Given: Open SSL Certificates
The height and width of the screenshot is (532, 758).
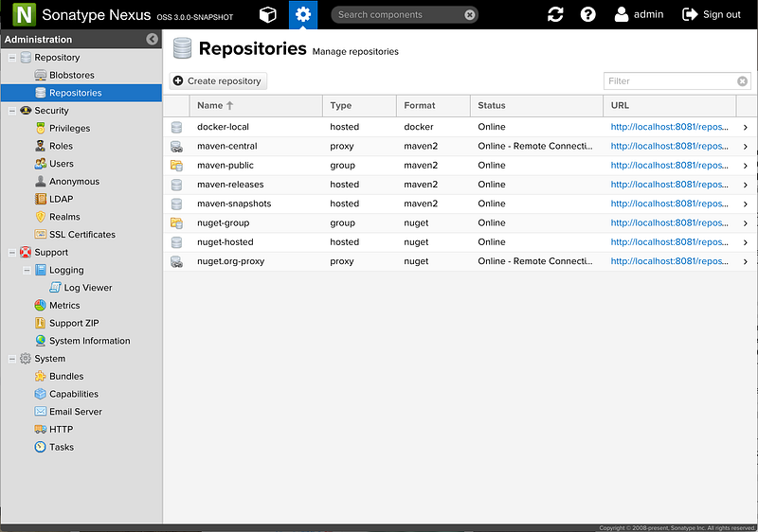Looking at the screenshot, I should (x=82, y=235).
